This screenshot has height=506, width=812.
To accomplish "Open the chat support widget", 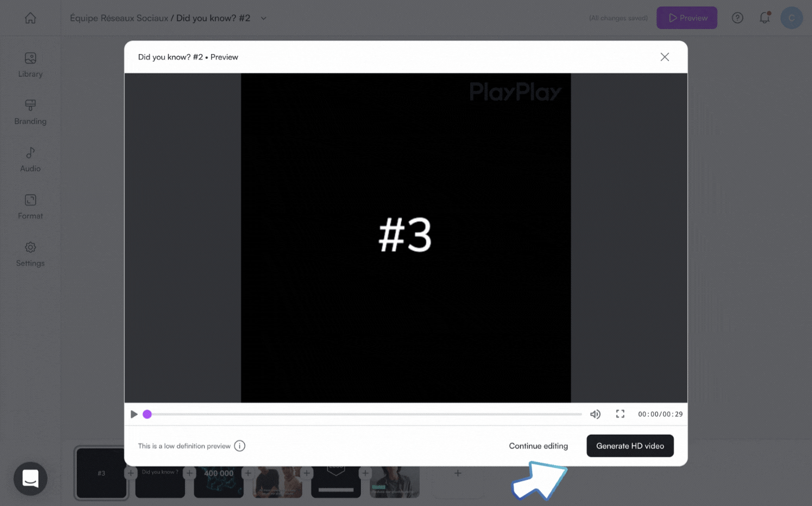I will click(x=30, y=479).
